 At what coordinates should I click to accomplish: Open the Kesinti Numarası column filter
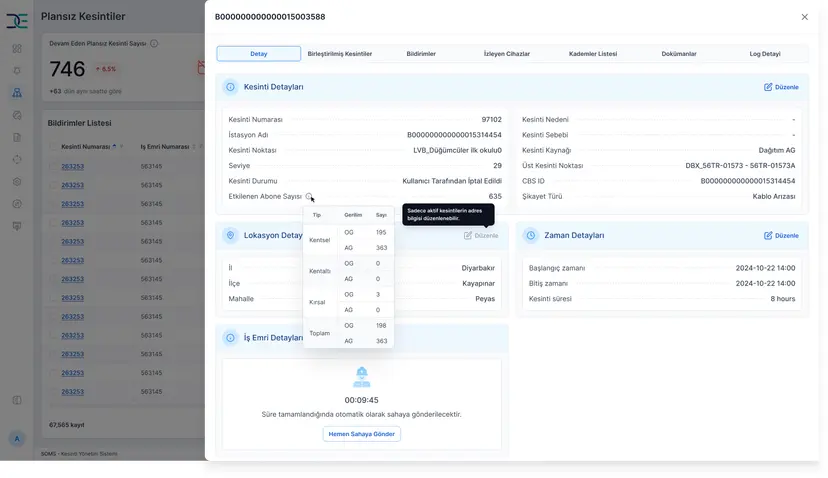pyautogui.click(x=121, y=147)
